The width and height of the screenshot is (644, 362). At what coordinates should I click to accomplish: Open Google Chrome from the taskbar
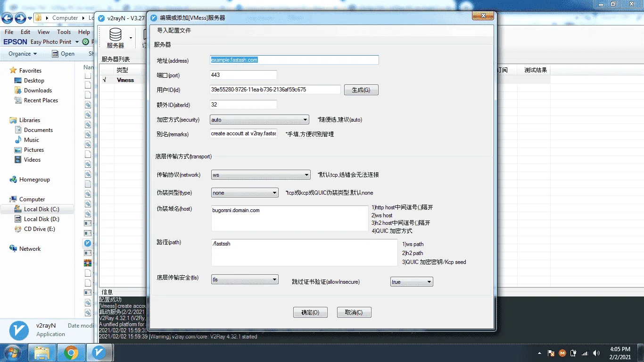[x=71, y=353]
